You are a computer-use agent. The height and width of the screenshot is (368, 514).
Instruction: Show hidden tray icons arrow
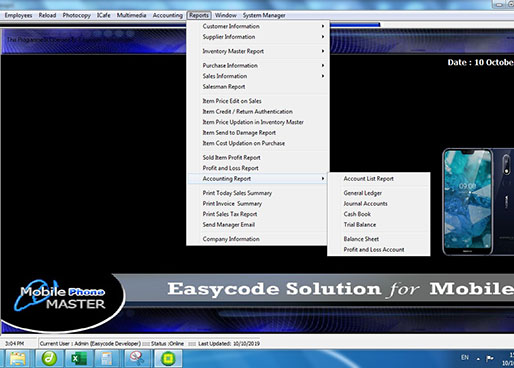coord(478,359)
